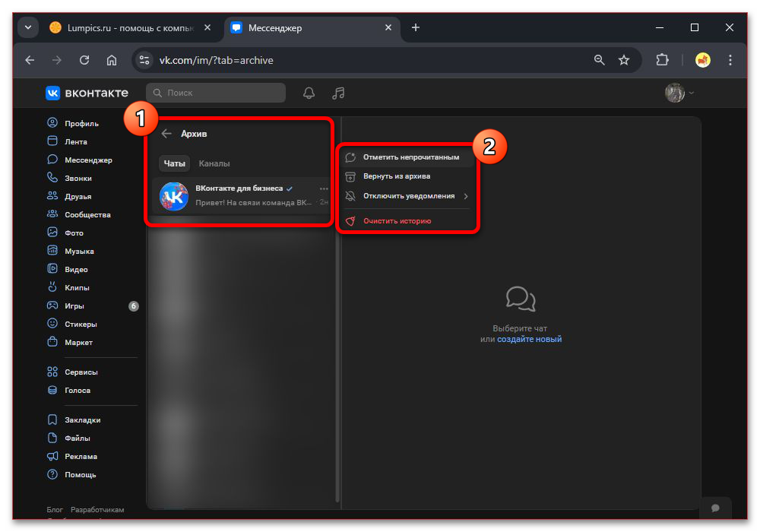Click browser extensions puzzle icon

pyautogui.click(x=662, y=60)
